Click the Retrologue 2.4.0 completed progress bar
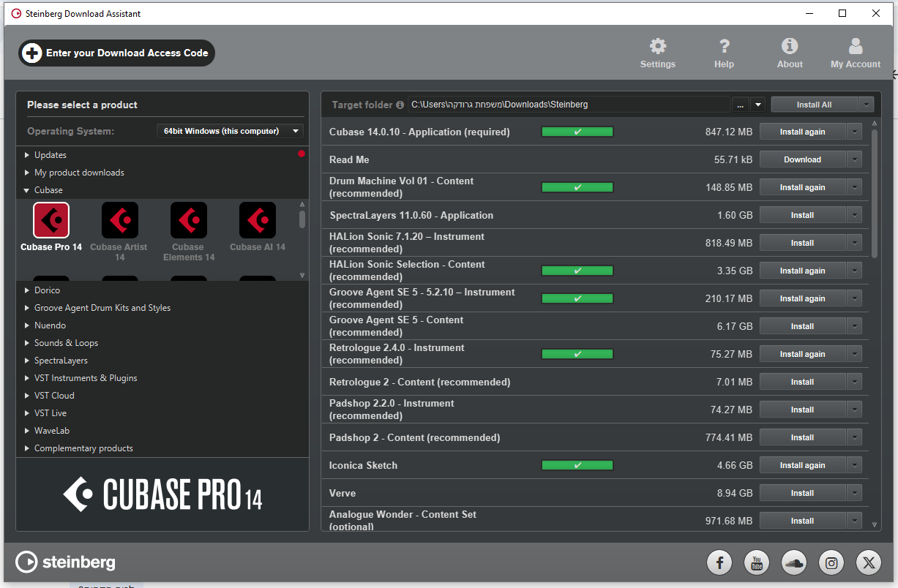 pos(577,354)
